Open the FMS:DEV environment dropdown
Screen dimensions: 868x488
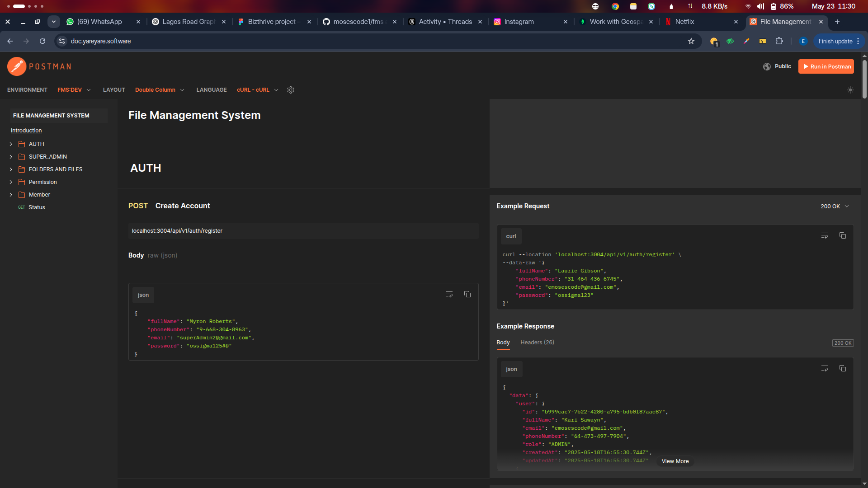(x=74, y=90)
